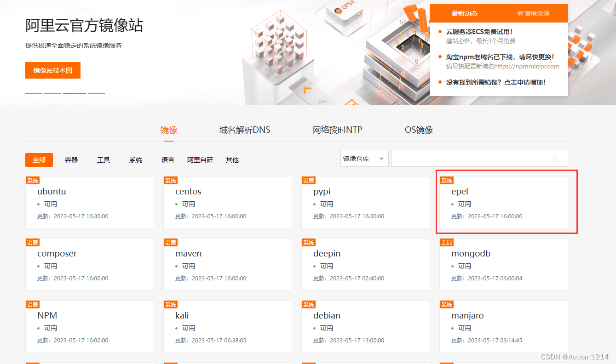The height and width of the screenshot is (364, 616).
Task: Focus the mirror search input field
Action: [479, 159]
